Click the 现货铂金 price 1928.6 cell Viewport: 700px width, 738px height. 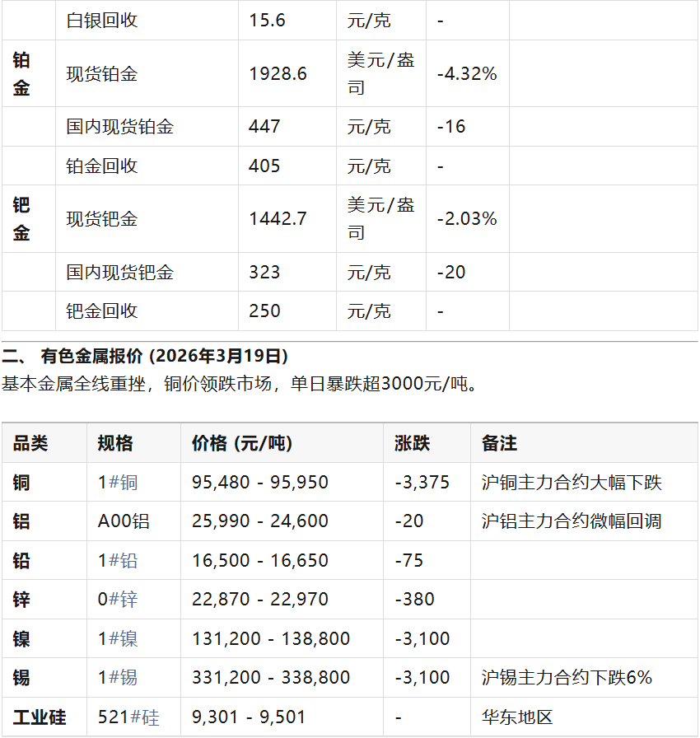(278, 74)
